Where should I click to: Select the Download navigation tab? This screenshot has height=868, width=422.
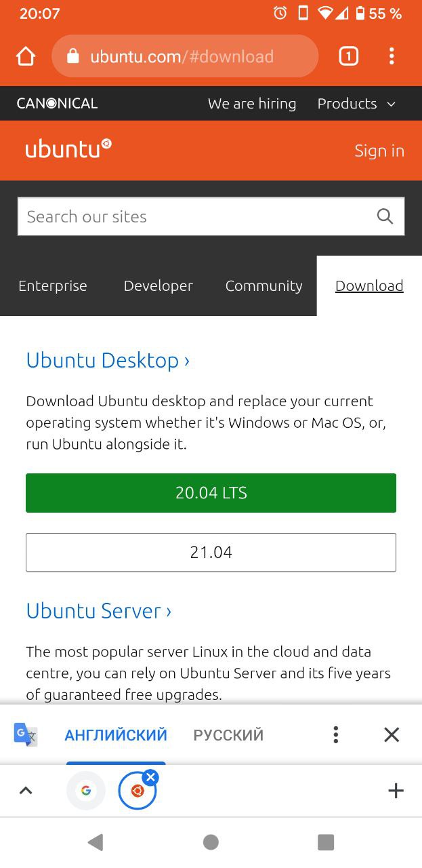(369, 286)
